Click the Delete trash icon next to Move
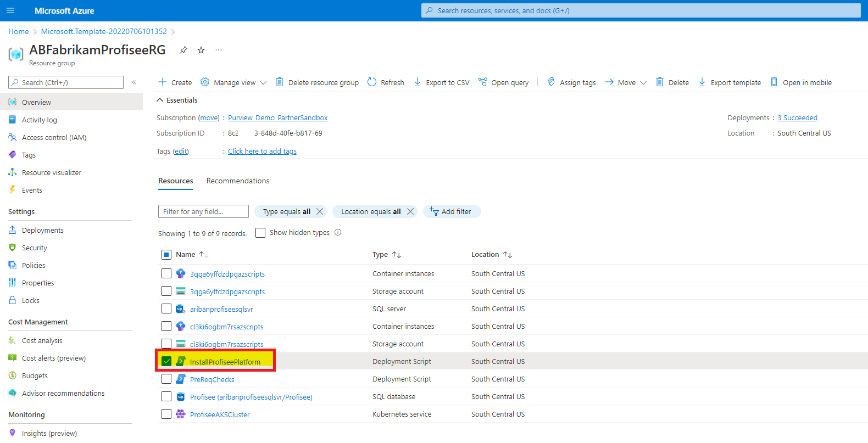The height and width of the screenshot is (443, 868). [x=660, y=82]
